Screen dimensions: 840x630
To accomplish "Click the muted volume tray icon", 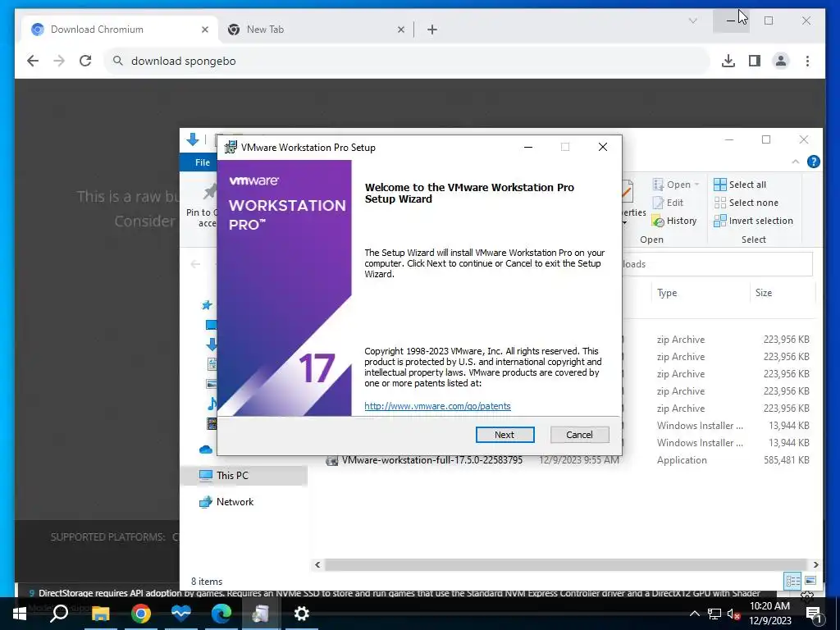I will pos(733,614).
